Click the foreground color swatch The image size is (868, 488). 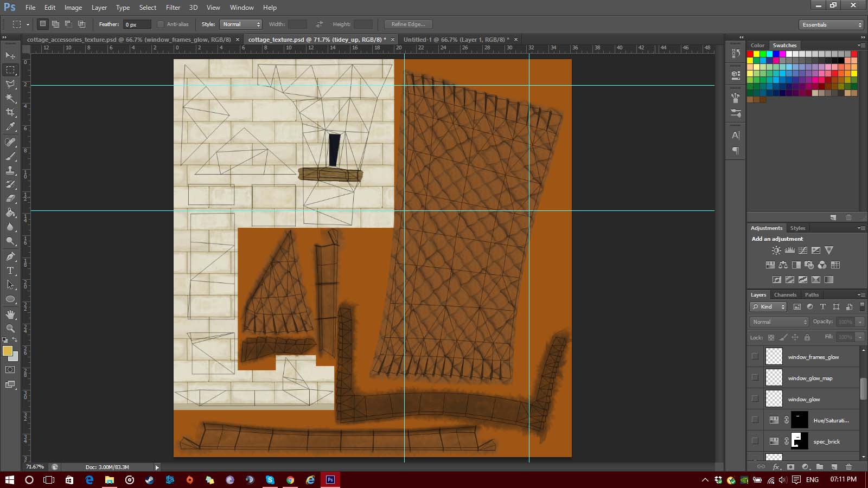coord(7,351)
